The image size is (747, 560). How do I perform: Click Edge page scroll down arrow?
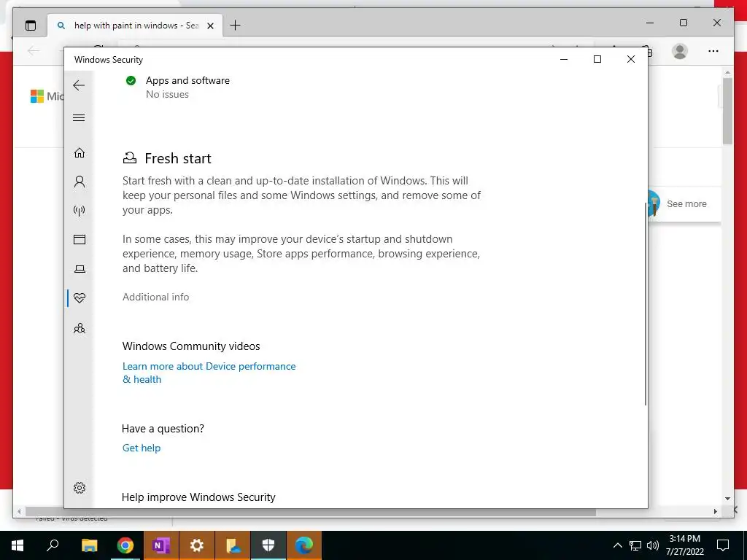point(727,499)
